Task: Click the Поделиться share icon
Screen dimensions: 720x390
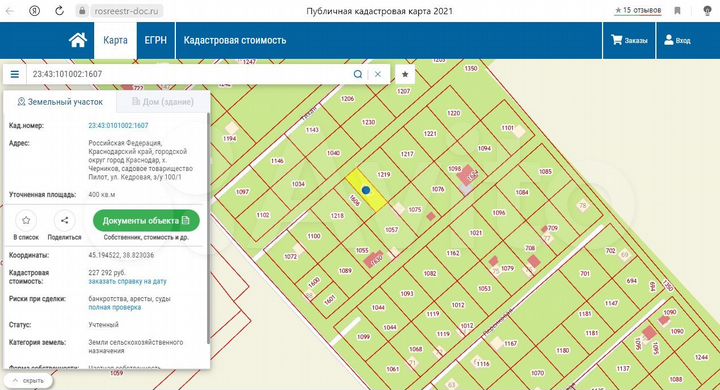Action: 64,220
